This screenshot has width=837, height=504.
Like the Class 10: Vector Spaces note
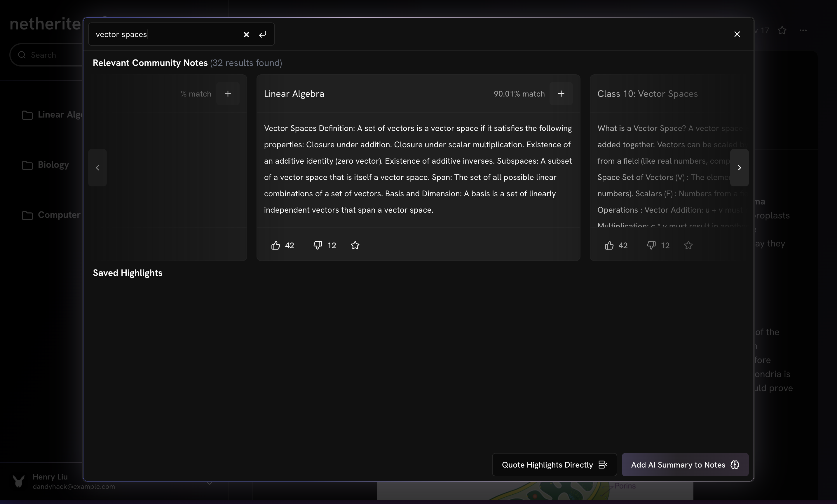coord(609,245)
